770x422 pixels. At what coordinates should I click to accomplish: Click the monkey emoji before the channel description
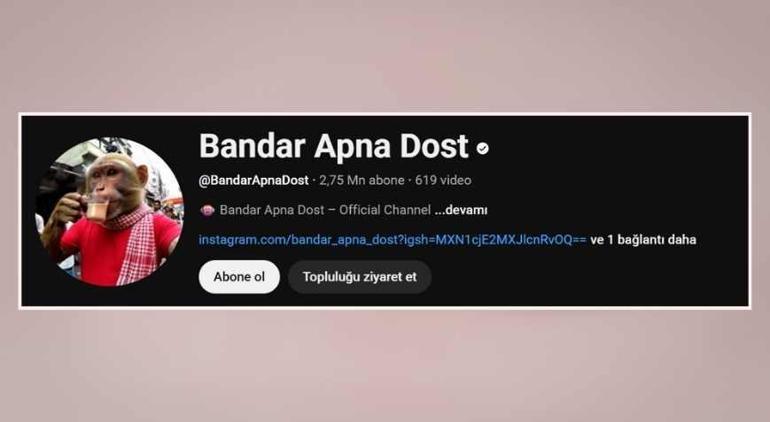207,210
